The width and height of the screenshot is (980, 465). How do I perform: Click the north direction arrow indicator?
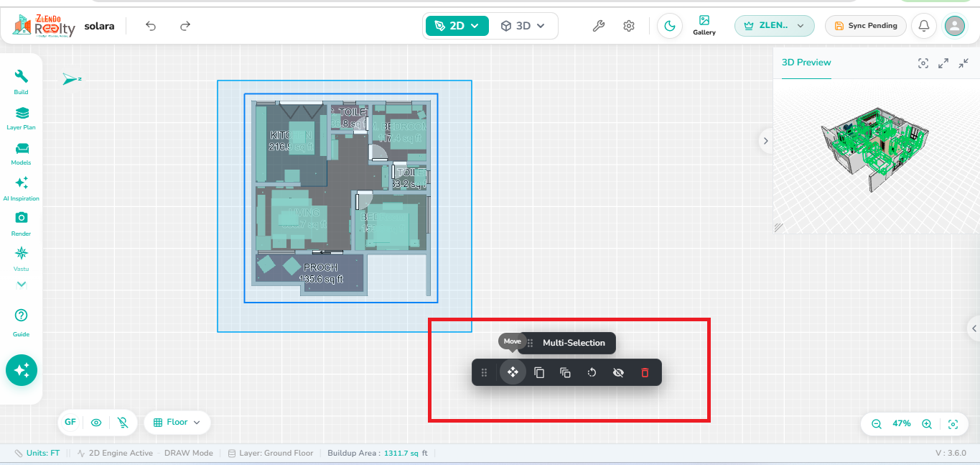coord(71,79)
